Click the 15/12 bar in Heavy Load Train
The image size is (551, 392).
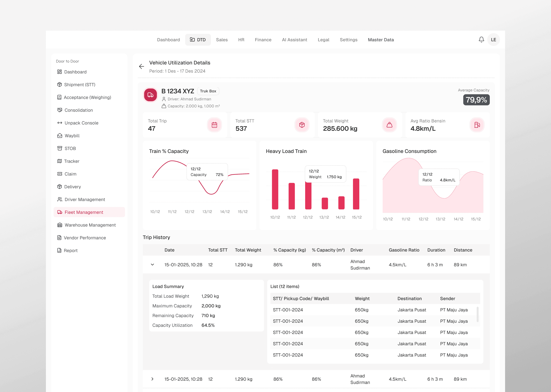[356, 194]
